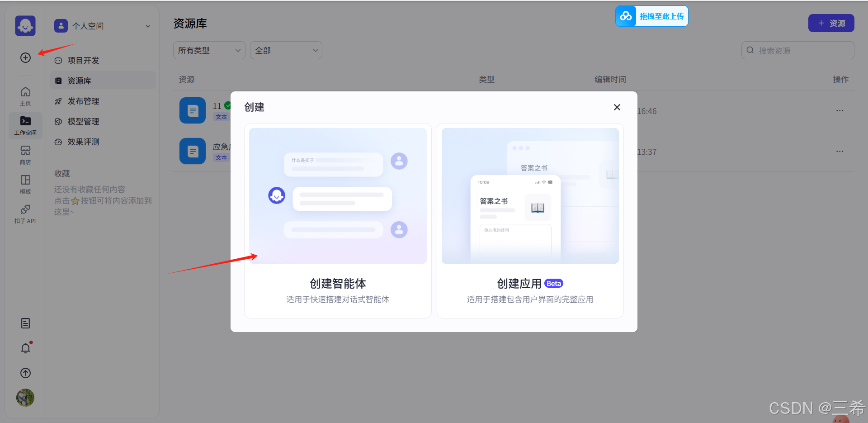Open more options for the 13:37 row
This screenshot has height=423, width=868.
click(840, 152)
